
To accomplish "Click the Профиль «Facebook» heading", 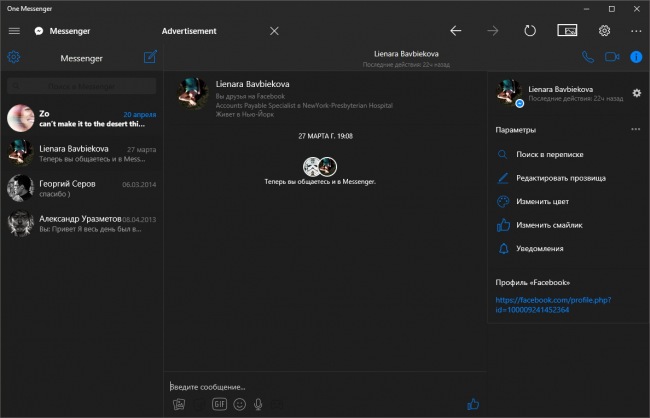I will [533, 282].
